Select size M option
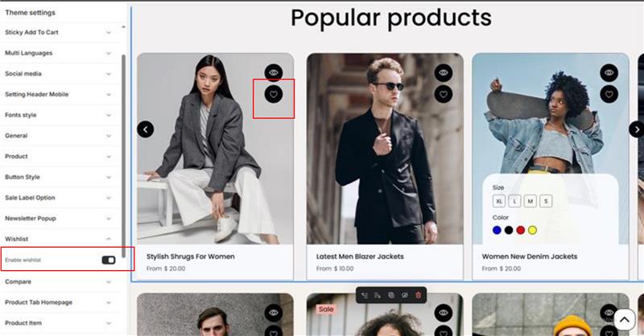 tap(530, 201)
